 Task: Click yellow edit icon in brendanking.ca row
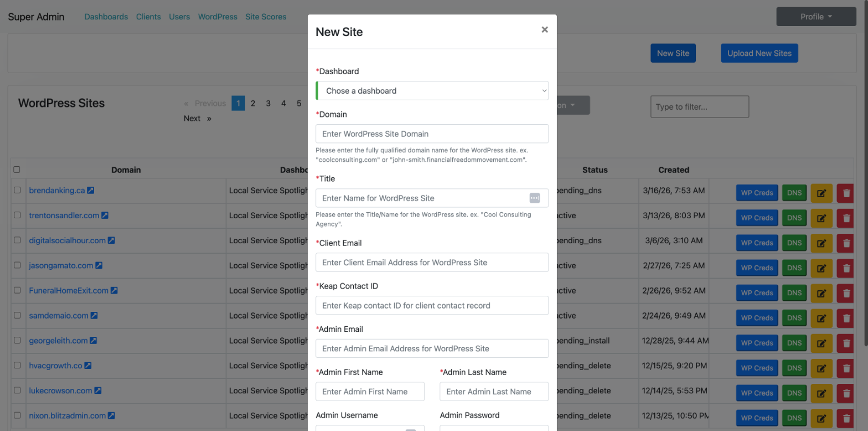(821, 193)
